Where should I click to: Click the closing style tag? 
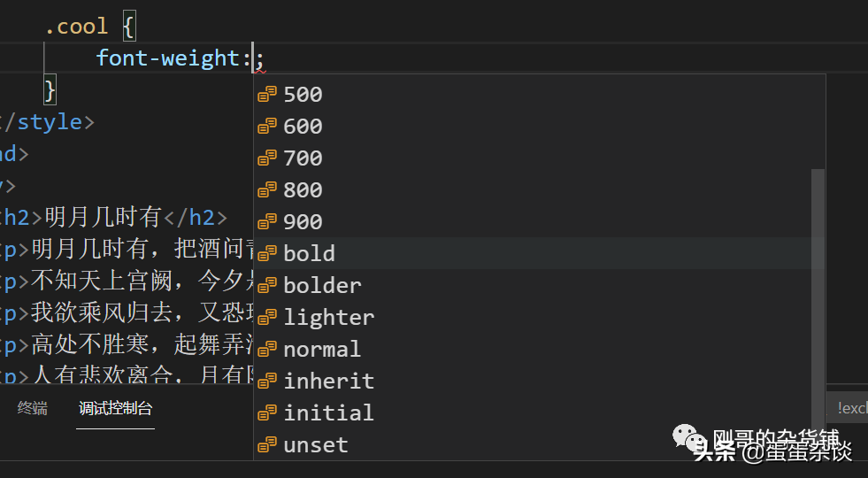tap(49, 122)
